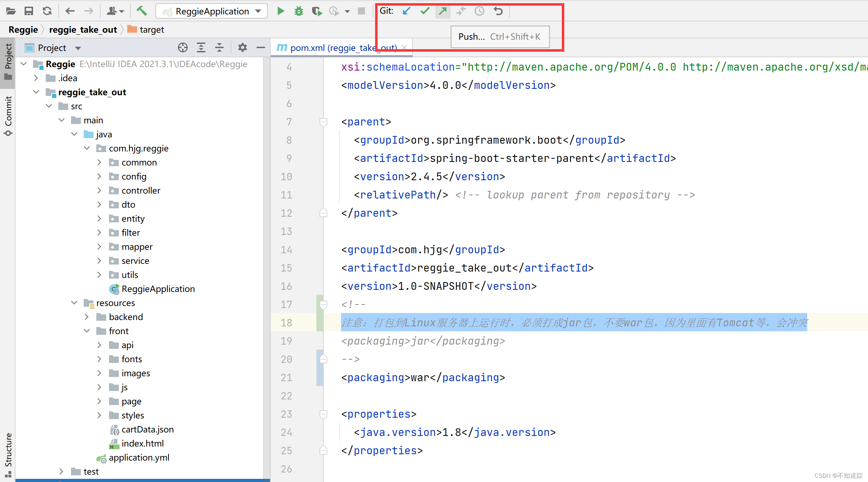Viewport: 868px width, 482px height.
Task: Select opened file with crosshair icon
Action: [x=182, y=48]
